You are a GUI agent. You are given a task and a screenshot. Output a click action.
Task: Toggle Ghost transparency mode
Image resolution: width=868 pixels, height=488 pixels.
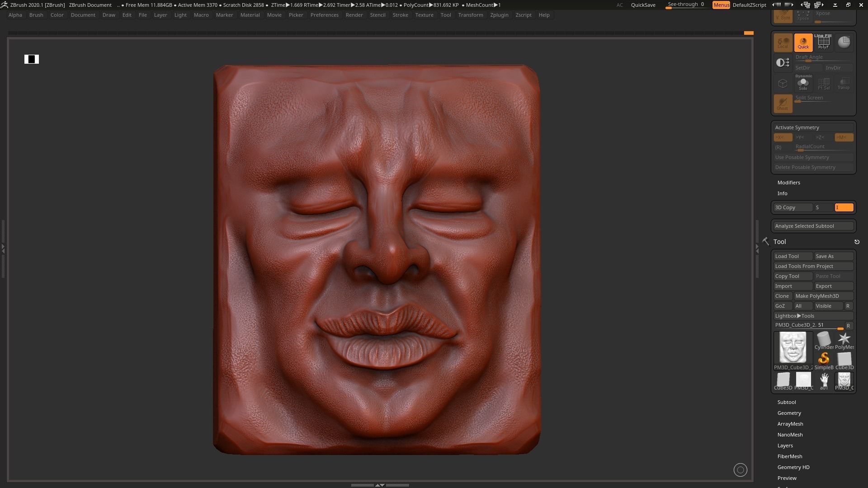pyautogui.click(x=783, y=103)
